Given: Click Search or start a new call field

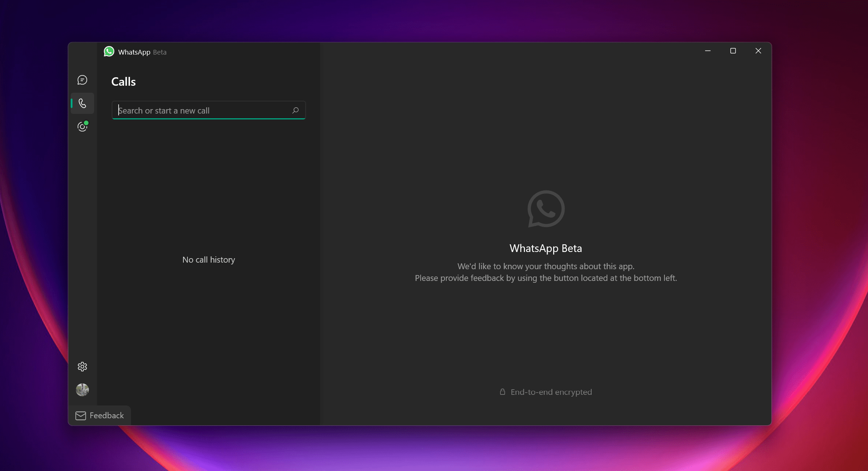Looking at the screenshot, I should [x=209, y=110].
